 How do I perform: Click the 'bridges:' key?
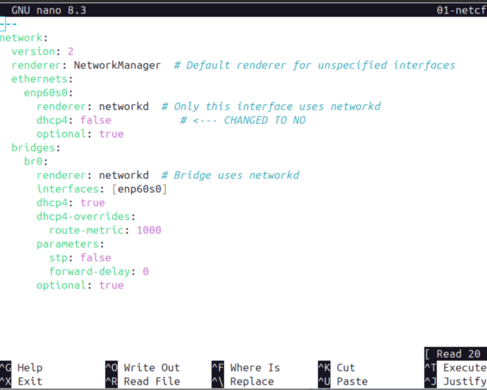[x=36, y=148]
